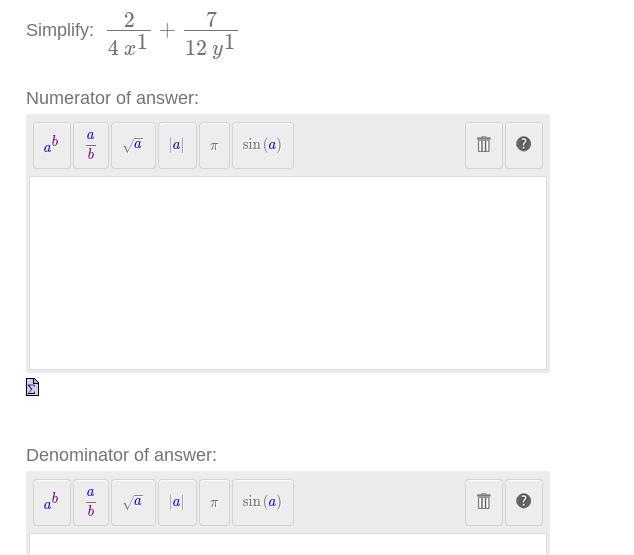Insert absolute value in numerator toolbar
Screen dimensions: 634x555
(177, 145)
